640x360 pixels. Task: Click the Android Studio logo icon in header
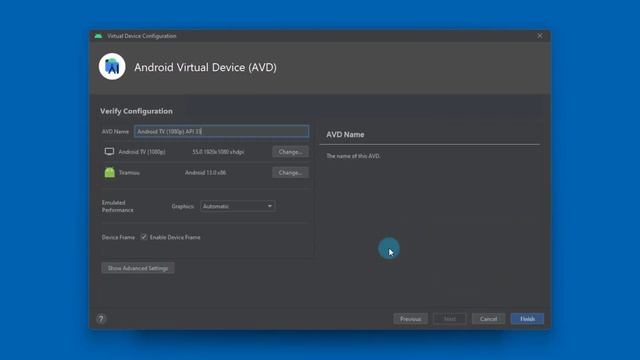[112, 67]
